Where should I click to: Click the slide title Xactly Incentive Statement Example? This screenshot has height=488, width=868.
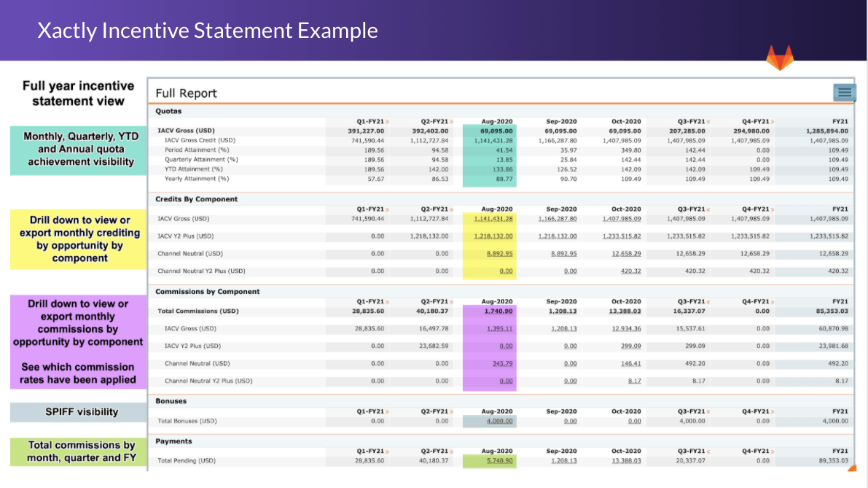(x=208, y=31)
